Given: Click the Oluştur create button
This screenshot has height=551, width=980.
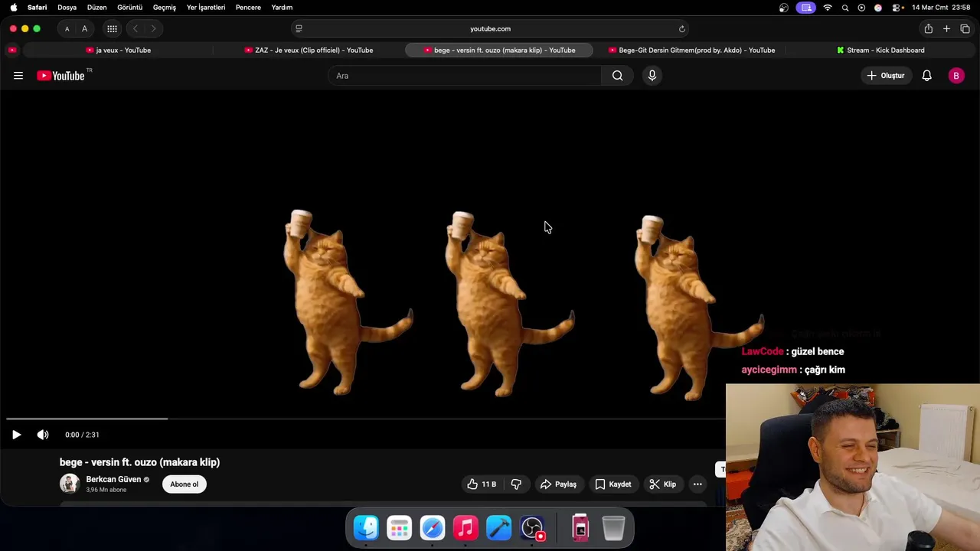Looking at the screenshot, I should tap(886, 76).
